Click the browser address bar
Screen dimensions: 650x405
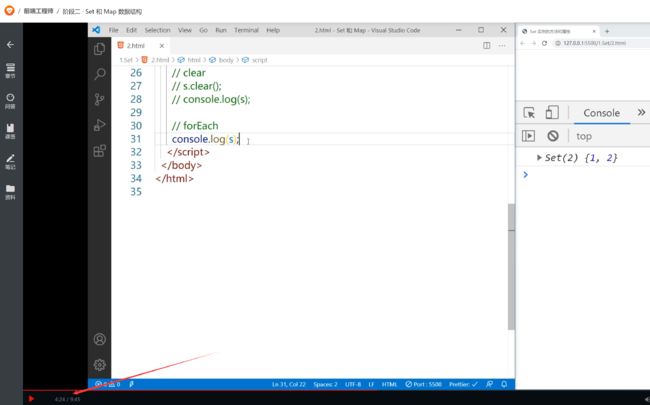click(x=601, y=43)
